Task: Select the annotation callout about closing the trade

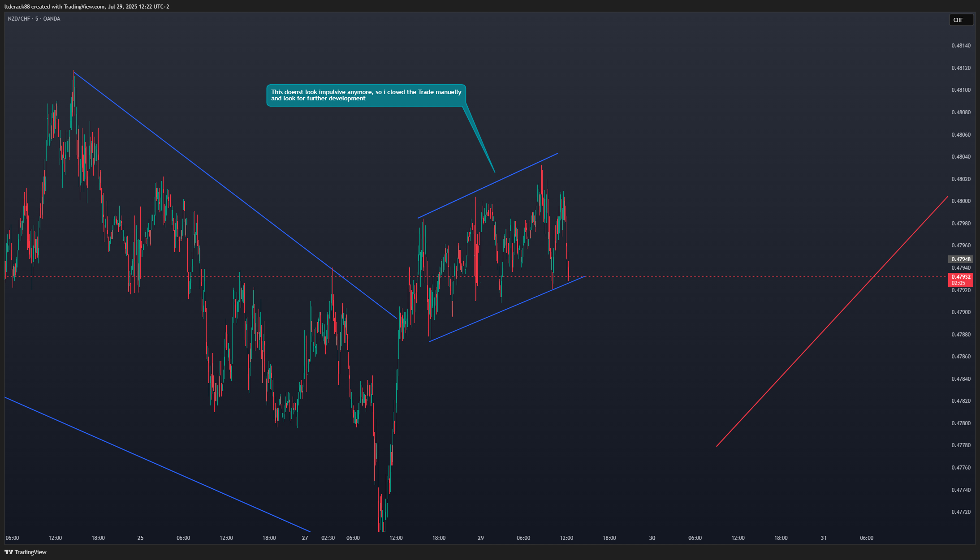Action: coord(366,95)
